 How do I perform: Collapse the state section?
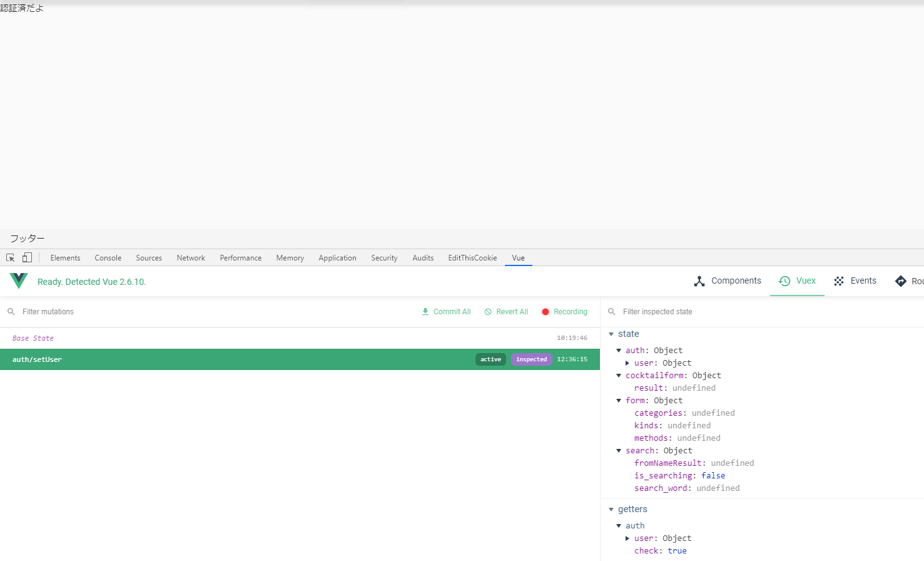point(611,334)
